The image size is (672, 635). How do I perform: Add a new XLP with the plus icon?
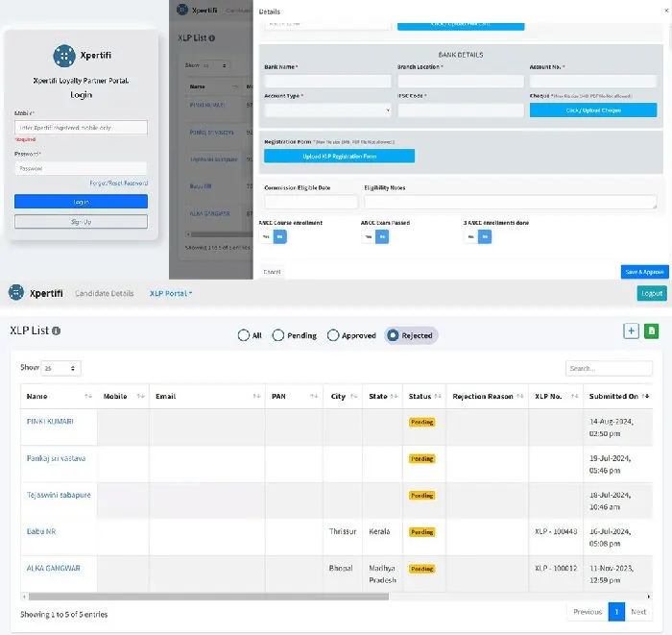point(631,331)
